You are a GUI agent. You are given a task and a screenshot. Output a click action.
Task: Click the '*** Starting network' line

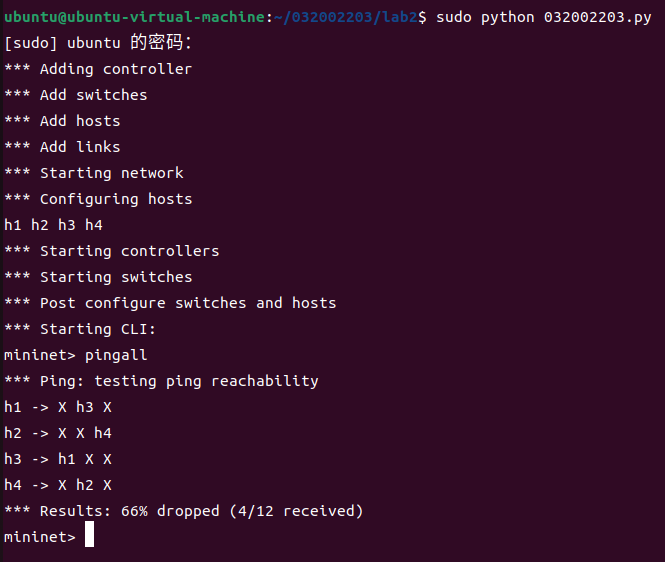click(x=94, y=173)
